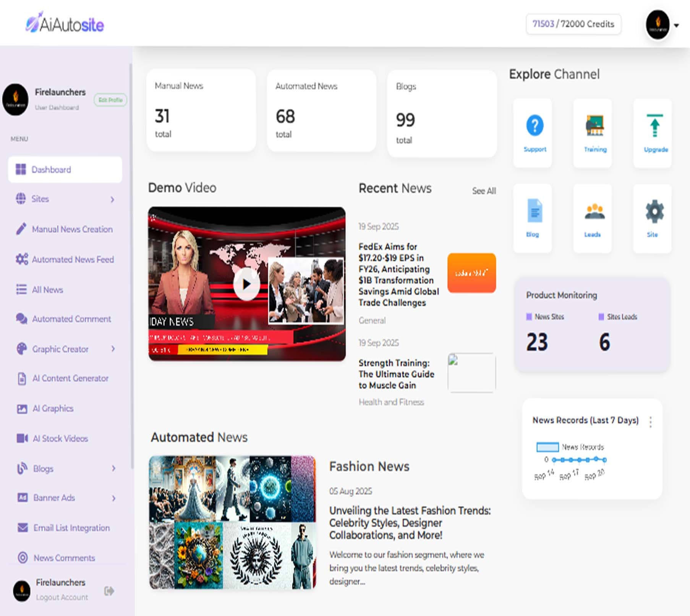Open the profile avatar dropdown arrow
This screenshot has height=616, width=690.
pyautogui.click(x=676, y=26)
